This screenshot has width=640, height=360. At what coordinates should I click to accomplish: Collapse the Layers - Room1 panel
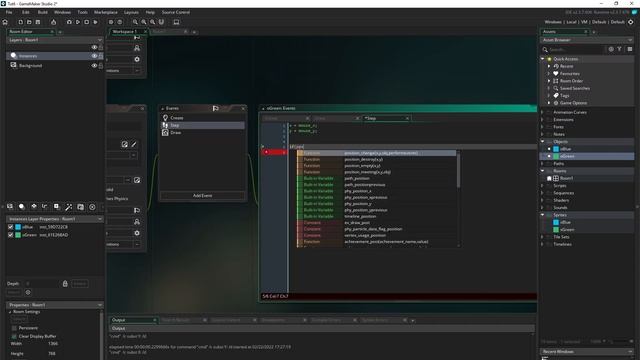100,40
